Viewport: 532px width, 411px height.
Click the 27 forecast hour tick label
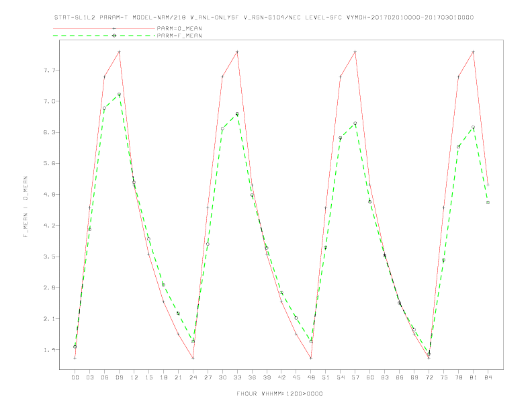[208, 377]
